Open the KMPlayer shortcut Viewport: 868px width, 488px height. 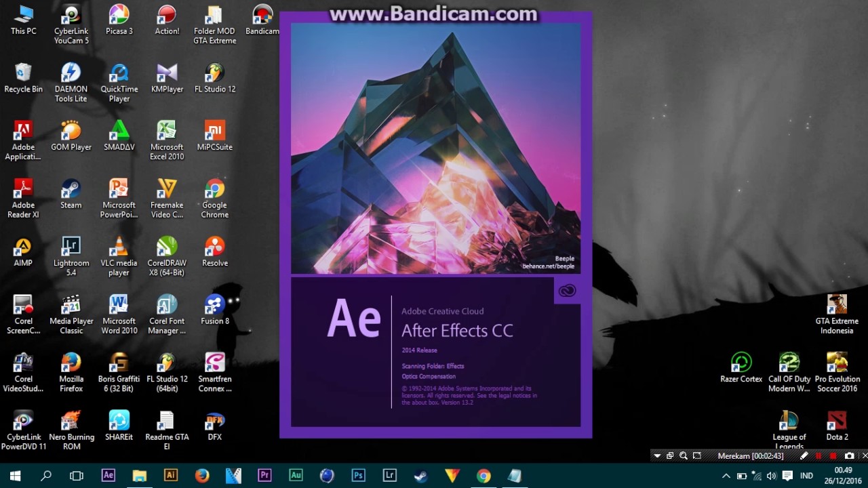pyautogui.click(x=167, y=78)
